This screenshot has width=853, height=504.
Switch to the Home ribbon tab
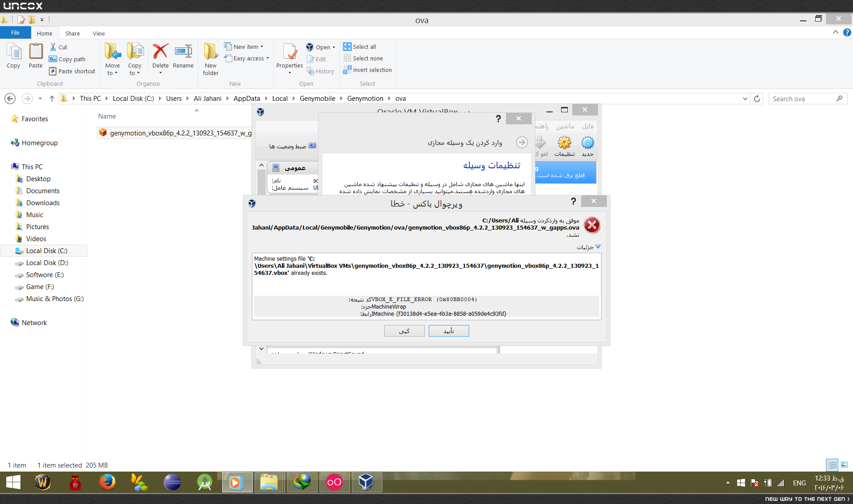(x=44, y=33)
